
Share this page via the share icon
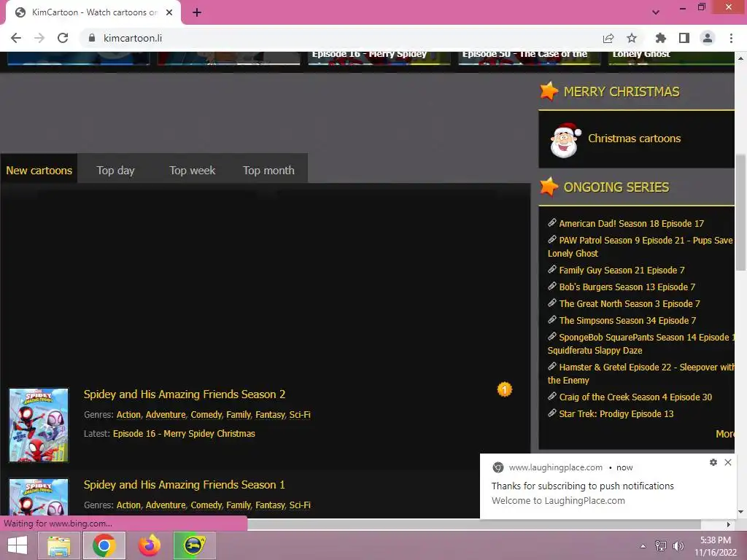pyautogui.click(x=608, y=38)
